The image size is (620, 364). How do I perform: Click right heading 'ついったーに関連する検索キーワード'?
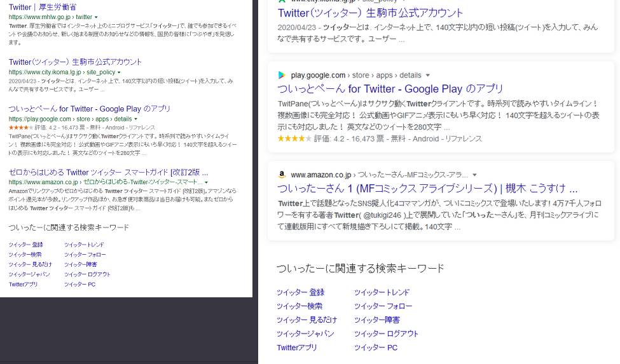(360, 269)
